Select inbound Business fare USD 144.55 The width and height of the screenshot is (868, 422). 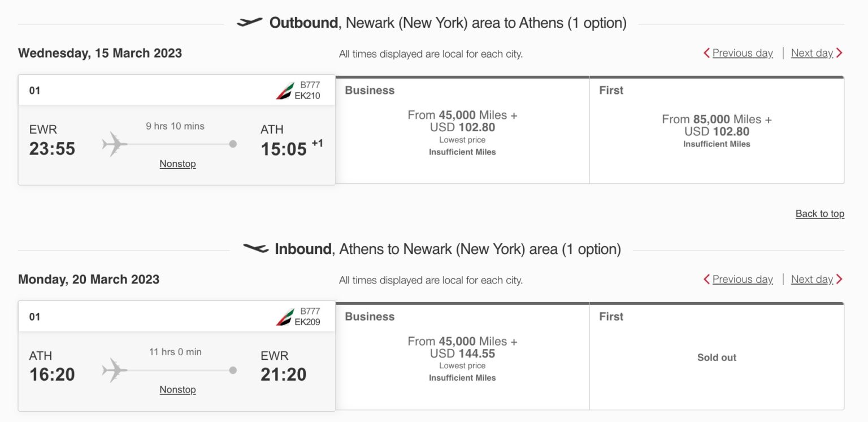pos(462,356)
